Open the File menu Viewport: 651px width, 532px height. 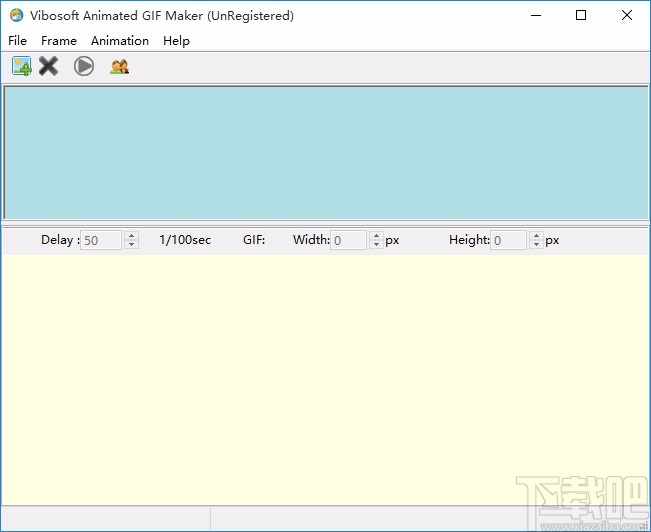17,41
